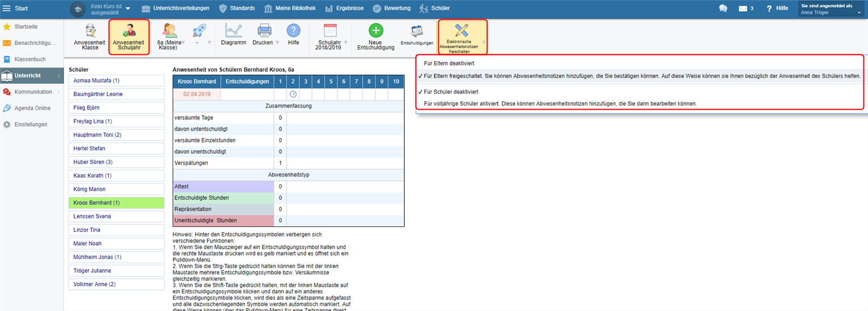Expand Unterricht in sidebar
Image resolution: width=868 pixels, height=311 pixels.
32,75
